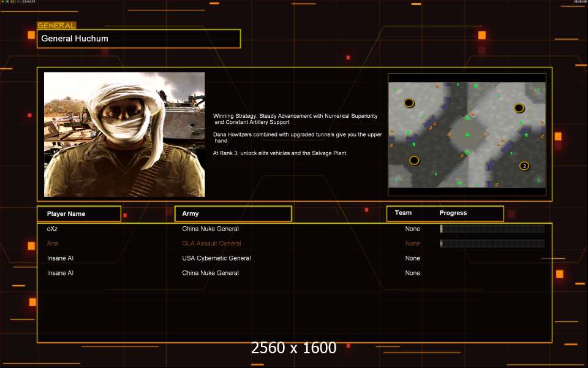The width and height of the screenshot is (588, 368).
Task: Click the Player Name column header
Action: tap(79, 213)
